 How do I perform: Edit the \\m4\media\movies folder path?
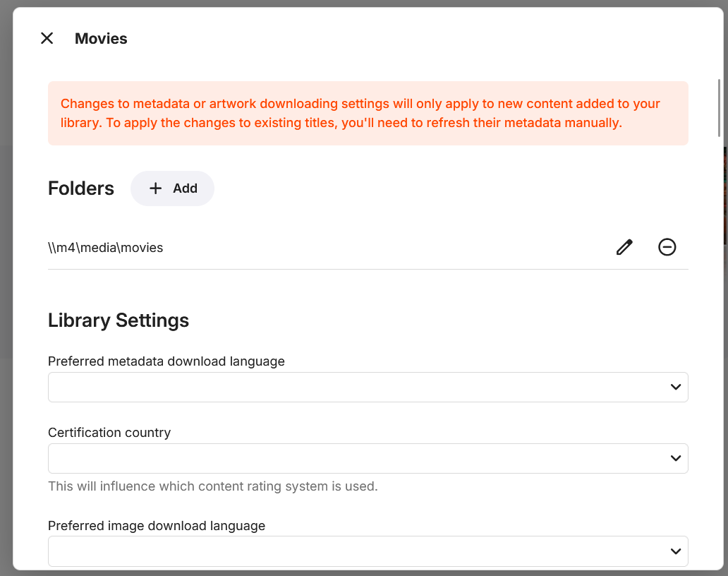click(x=624, y=247)
